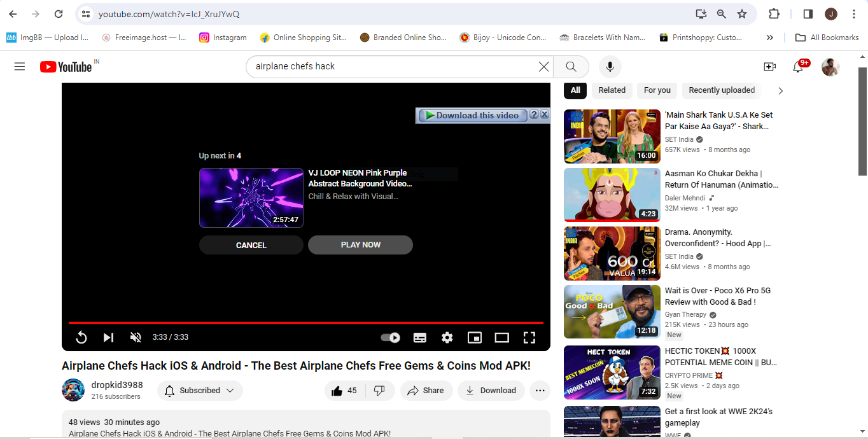
Task: Click the search magnifier button
Action: point(571,66)
